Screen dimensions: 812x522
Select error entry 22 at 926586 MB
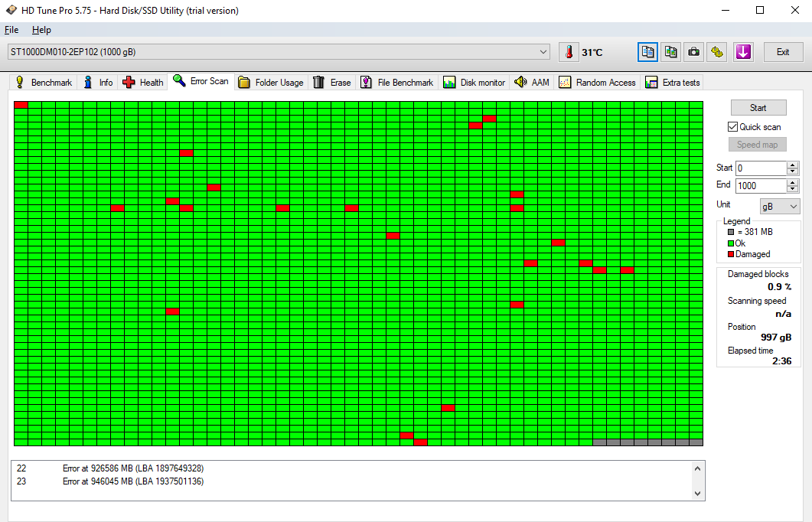click(109, 468)
